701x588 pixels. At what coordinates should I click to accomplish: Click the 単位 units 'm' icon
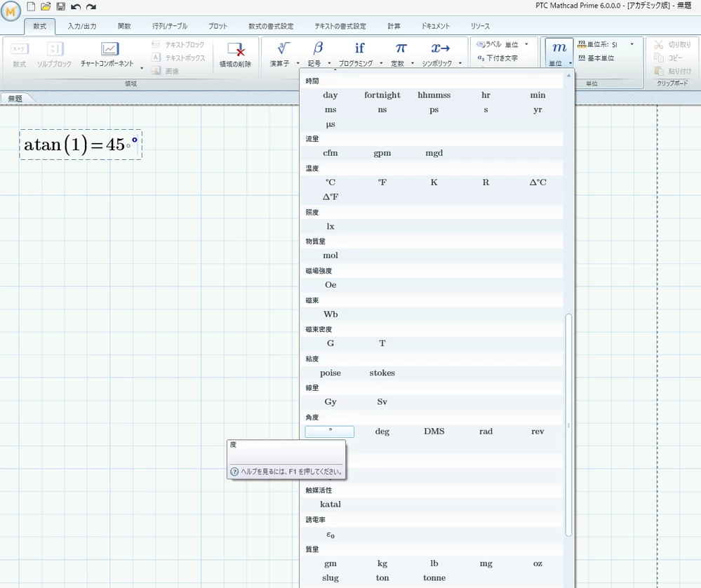(x=559, y=48)
